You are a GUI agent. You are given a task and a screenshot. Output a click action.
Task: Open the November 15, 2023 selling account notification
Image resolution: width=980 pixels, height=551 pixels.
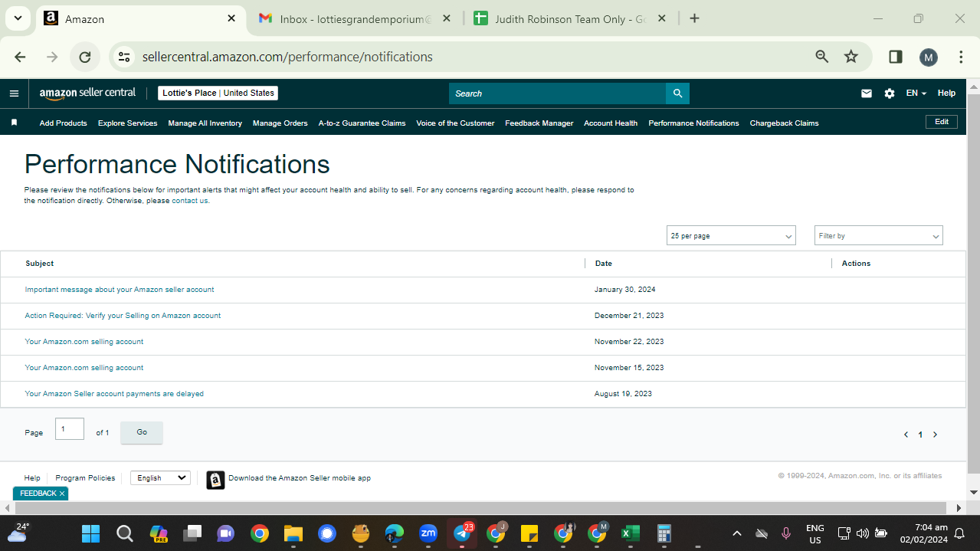click(x=84, y=368)
